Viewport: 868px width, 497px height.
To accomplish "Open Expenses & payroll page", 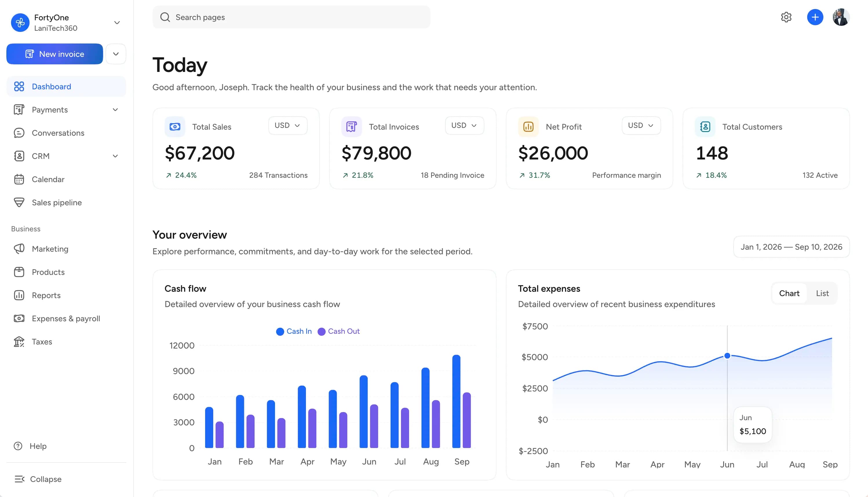I will pos(66,318).
